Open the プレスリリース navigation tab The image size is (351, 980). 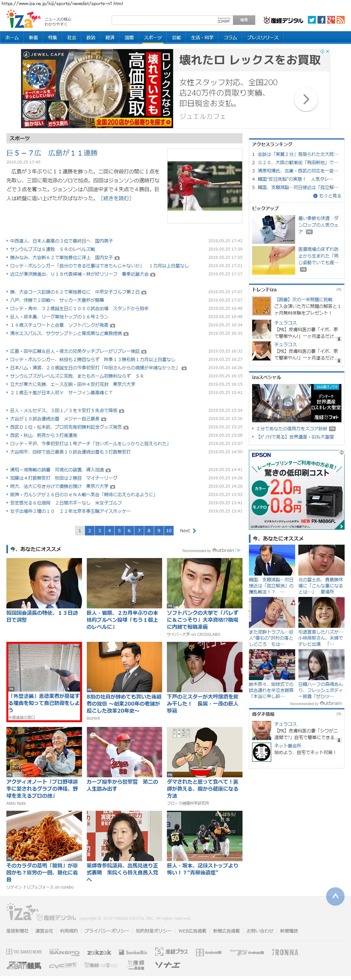click(x=263, y=37)
